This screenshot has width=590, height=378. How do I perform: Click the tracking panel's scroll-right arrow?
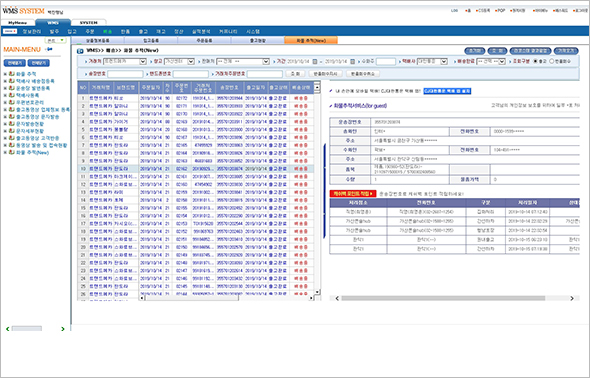(x=572, y=298)
